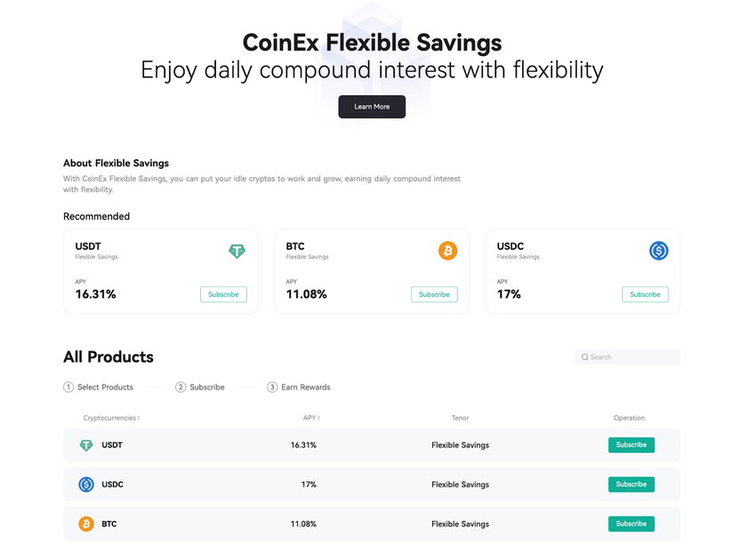Subscribe to BTC in Recommended card
This screenshot has height=546, width=756.
[x=434, y=294]
